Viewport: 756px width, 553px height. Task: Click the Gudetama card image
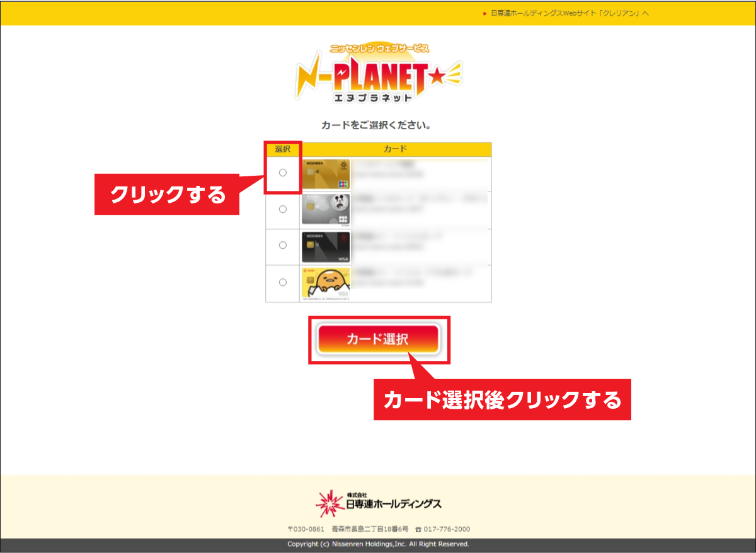click(x=326, y=283)
